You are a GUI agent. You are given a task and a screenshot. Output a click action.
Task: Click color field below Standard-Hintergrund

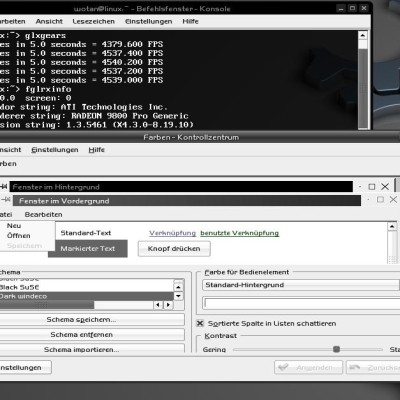(x=302, y=303)
